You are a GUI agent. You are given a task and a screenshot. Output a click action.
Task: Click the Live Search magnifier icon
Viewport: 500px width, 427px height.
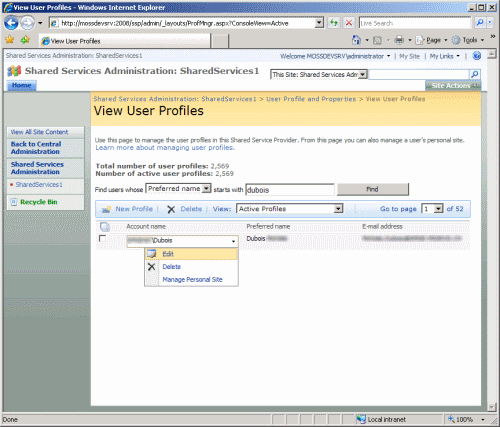(480, 23)
